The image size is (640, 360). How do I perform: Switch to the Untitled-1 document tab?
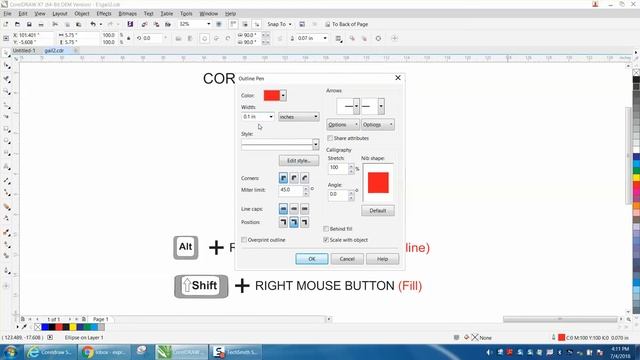tap(24, 51)
